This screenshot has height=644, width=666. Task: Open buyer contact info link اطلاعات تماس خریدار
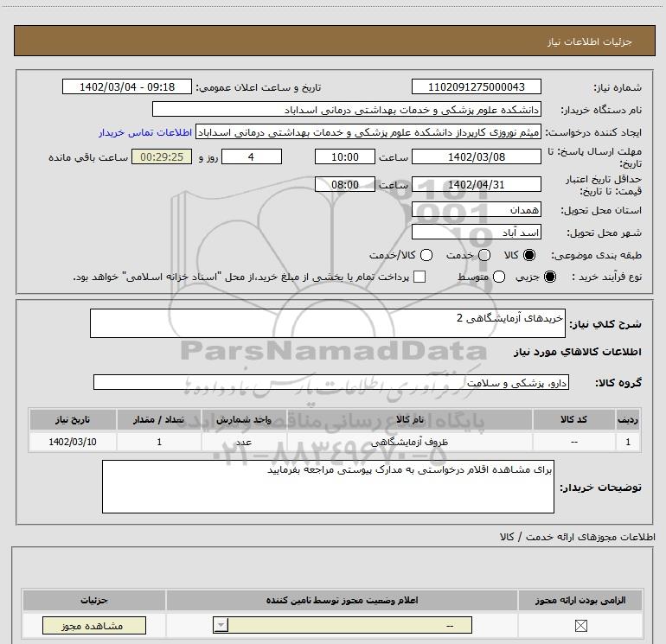(145, 132)
